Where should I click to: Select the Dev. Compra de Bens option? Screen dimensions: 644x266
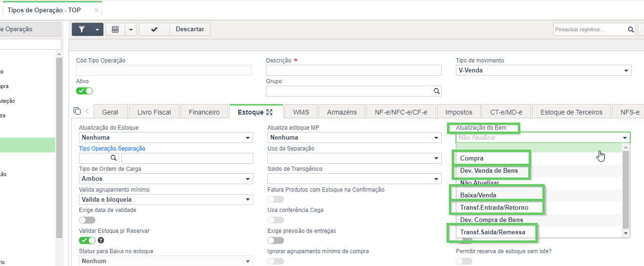(x=539, y=220)
